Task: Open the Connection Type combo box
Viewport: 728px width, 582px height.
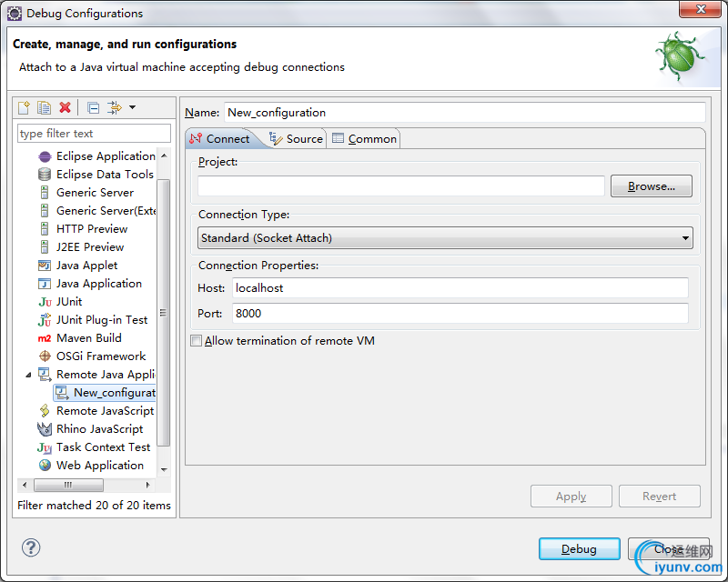Action: [x=445, y=238]
